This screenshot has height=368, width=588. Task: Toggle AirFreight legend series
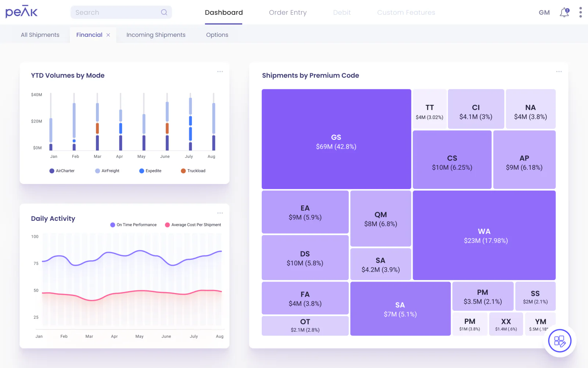(107, 171)
